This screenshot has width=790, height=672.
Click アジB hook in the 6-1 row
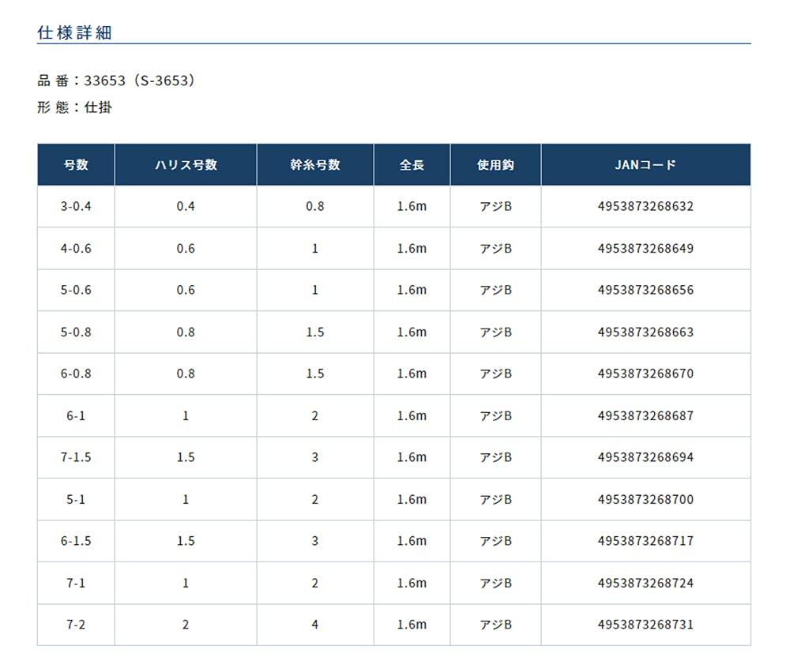(x=496, y=415)
